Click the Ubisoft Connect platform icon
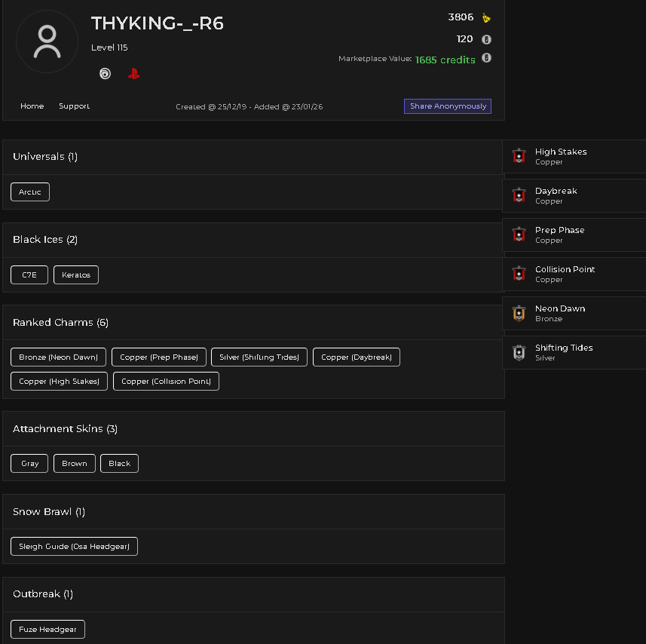The height and width of the screenshot is (644, 646). [x=105, y=74]
